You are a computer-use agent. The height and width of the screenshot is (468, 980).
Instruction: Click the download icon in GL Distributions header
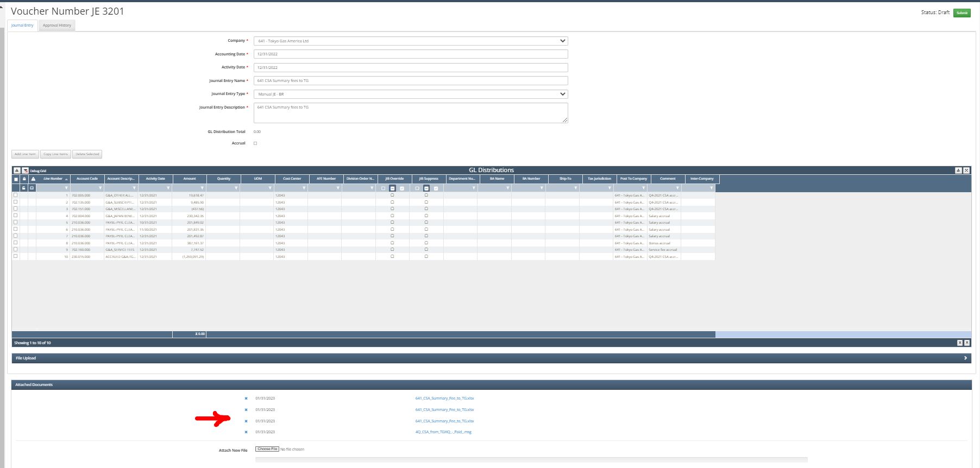click(958, 170)
